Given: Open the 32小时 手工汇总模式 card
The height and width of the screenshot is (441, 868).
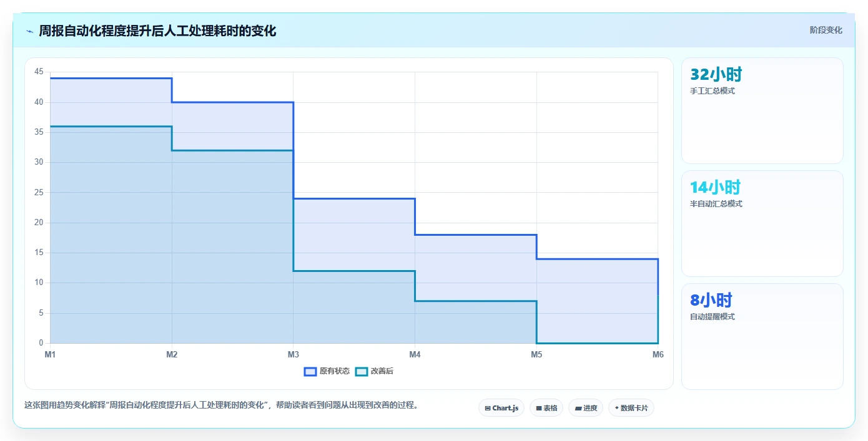Looking at the screenshot, I should [x=762, y=111].
